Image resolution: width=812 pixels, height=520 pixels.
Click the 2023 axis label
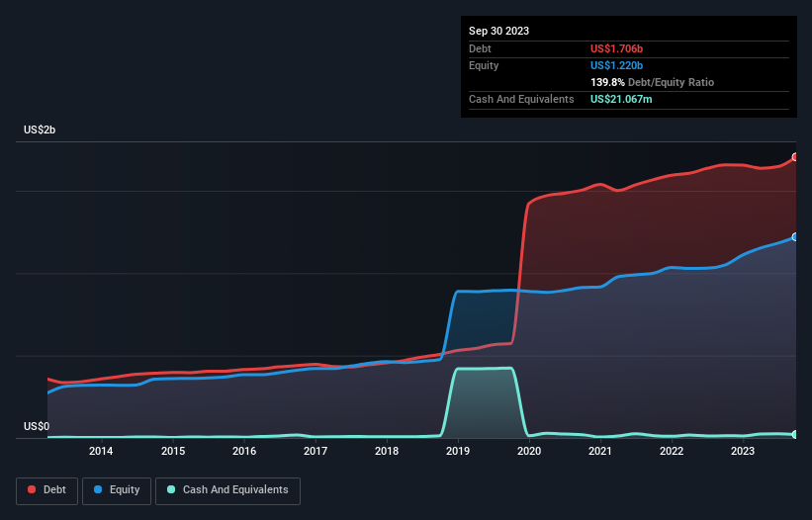tap(743, 451)
